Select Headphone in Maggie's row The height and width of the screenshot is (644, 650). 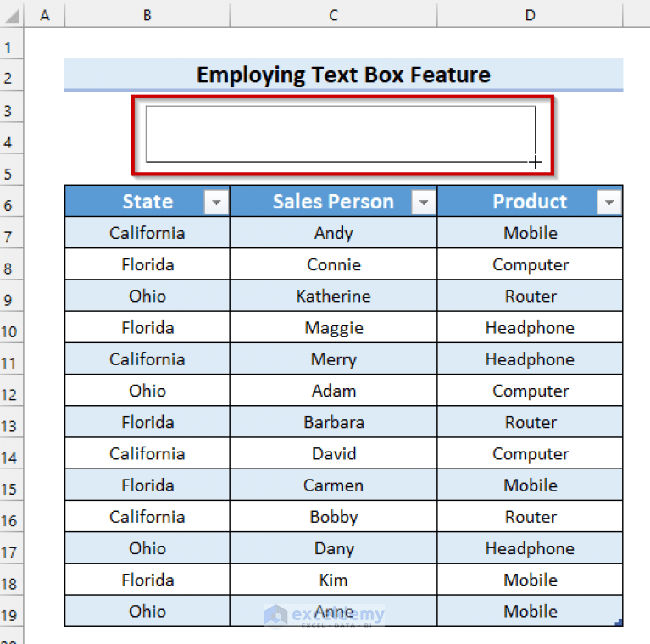530,327
